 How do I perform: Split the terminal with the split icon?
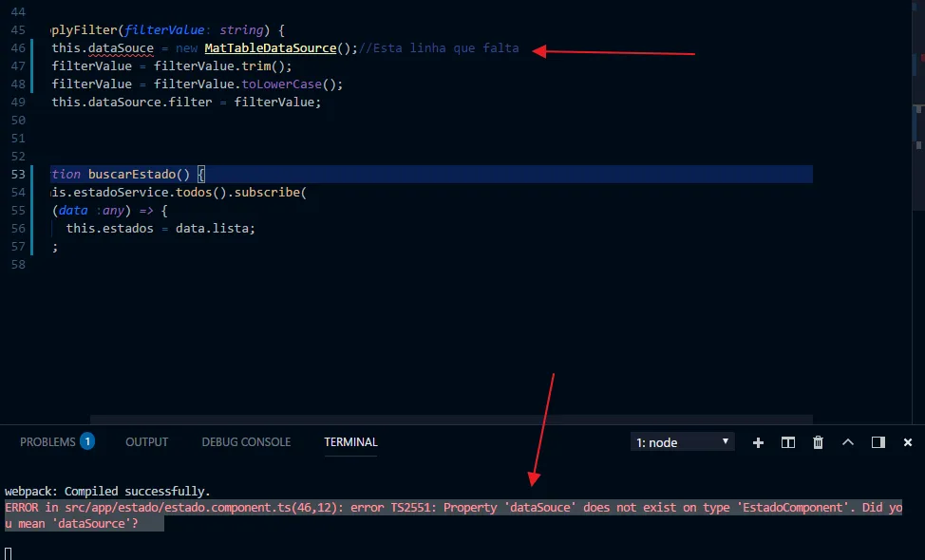[x=787, y=442]
